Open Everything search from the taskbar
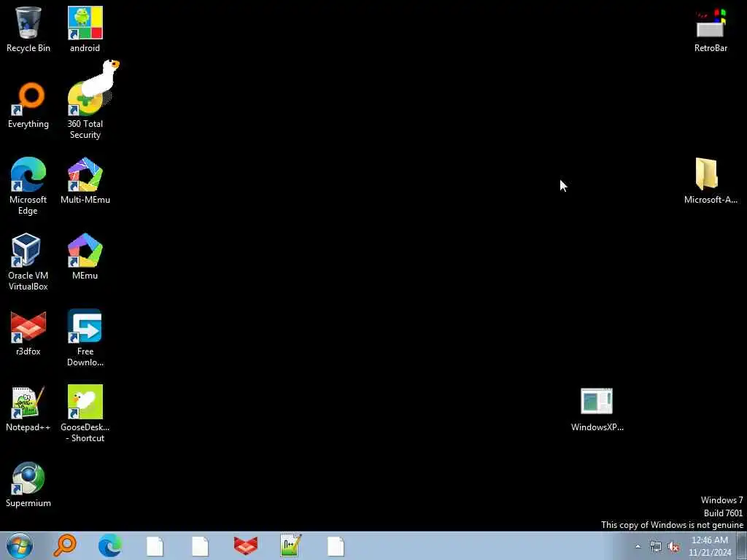The height and width of the screenshot is (560, 747). pyautogui.click(x=64, y=545)
